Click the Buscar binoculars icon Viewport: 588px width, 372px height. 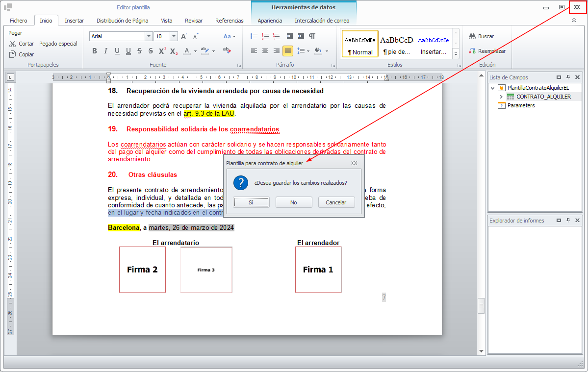coord(472,36)
